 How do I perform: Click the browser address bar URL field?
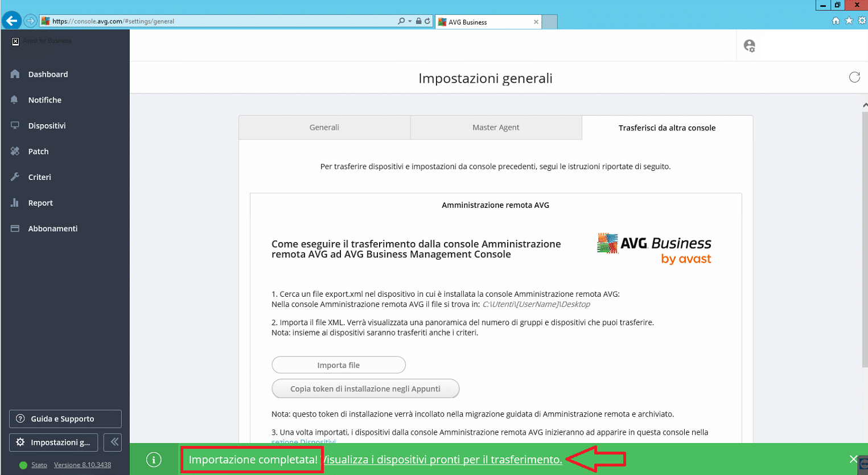(x=222, y=21)
